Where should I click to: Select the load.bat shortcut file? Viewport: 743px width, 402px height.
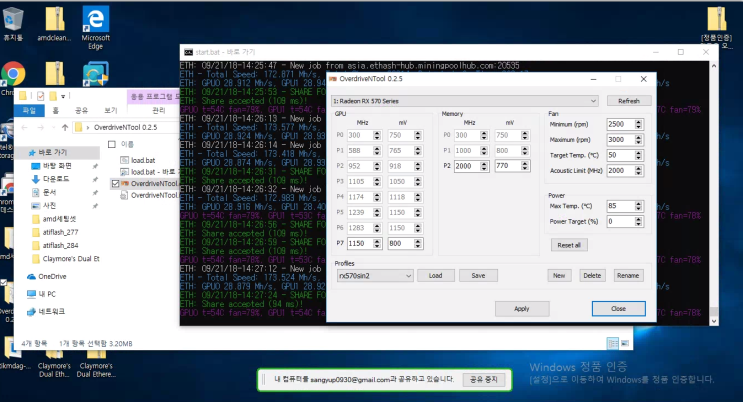pyautogui.click(x=148, y=172)
